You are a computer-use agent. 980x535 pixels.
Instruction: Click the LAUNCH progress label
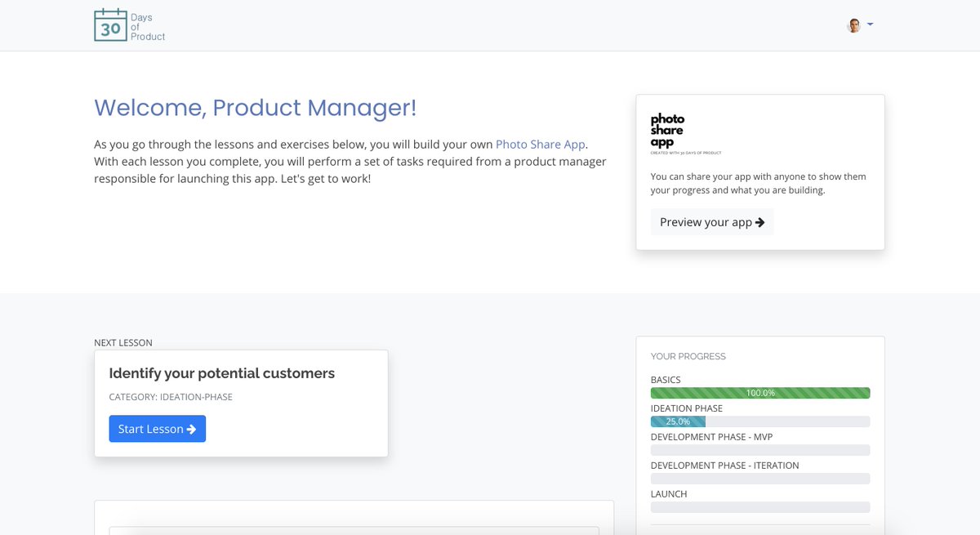669,494
